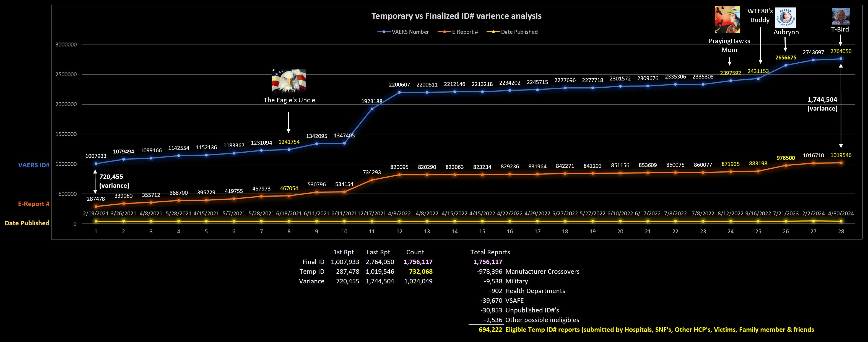Click the chart title text
This screenshot has height=342, width=868.
point(456,16)
